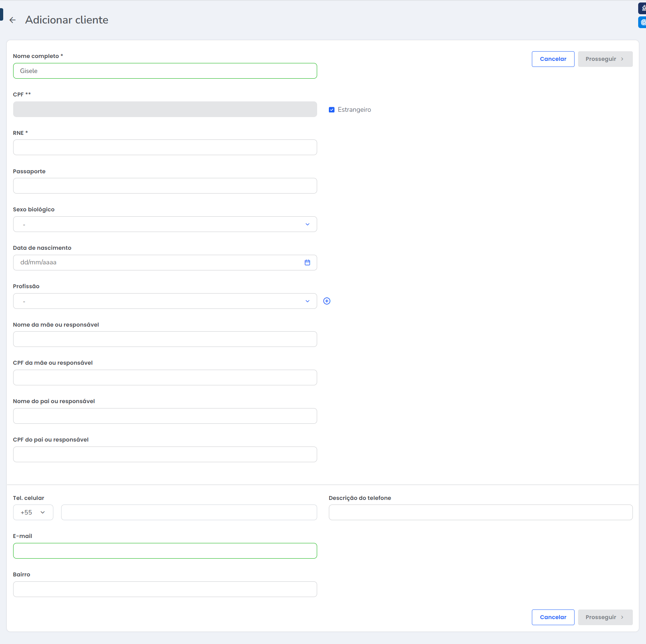The height and width of the screenshot is (644, 646).
Task: Click the Nome da mãe ou responsável field
Action: [165, 339]
